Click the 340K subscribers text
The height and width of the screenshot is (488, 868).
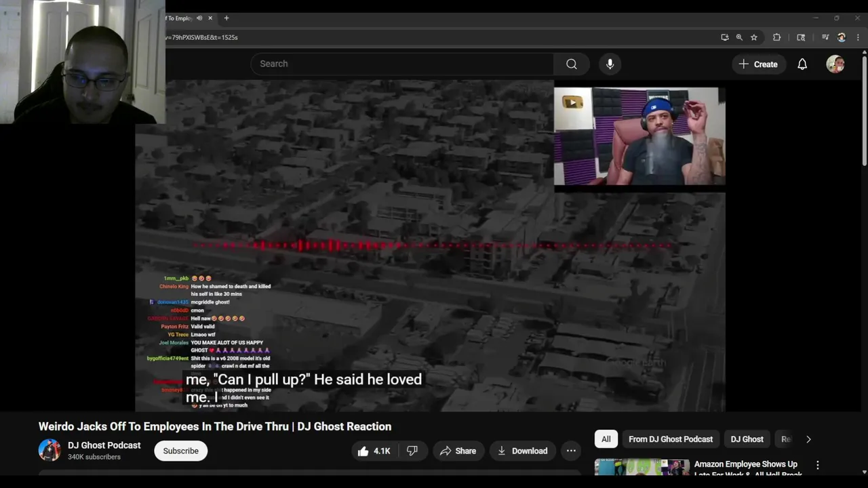pyautogui.click(x=94, y=457)
